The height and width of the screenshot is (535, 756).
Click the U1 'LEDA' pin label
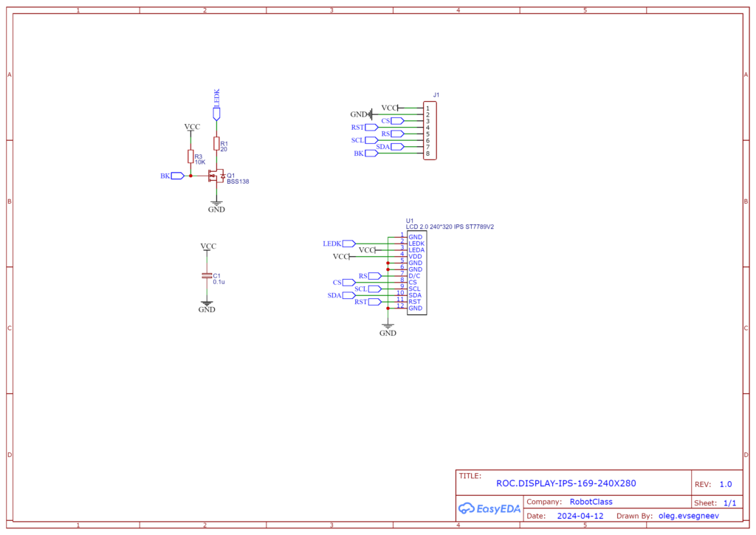point(416,250)
